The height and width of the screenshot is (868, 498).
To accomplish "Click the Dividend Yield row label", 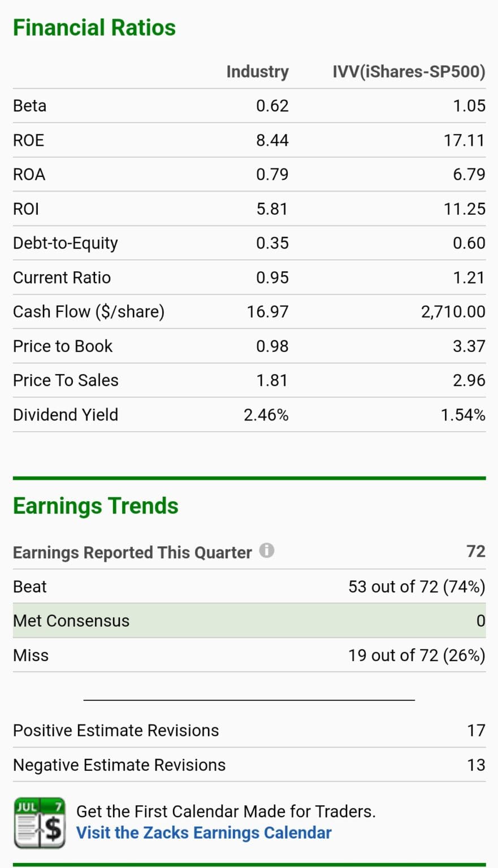I will coord(66,415).
